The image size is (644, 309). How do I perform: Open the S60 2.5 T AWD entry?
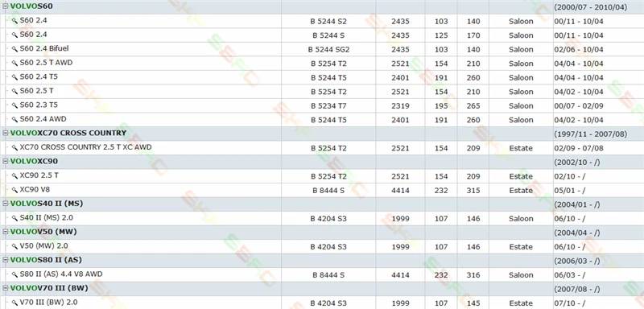click(x=46, y=63)
